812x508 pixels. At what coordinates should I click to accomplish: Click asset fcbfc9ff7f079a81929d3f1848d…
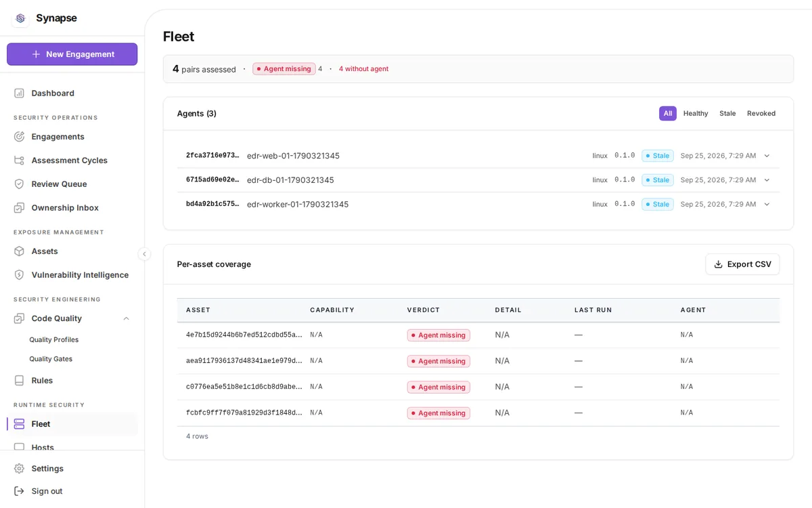(244, 413)
